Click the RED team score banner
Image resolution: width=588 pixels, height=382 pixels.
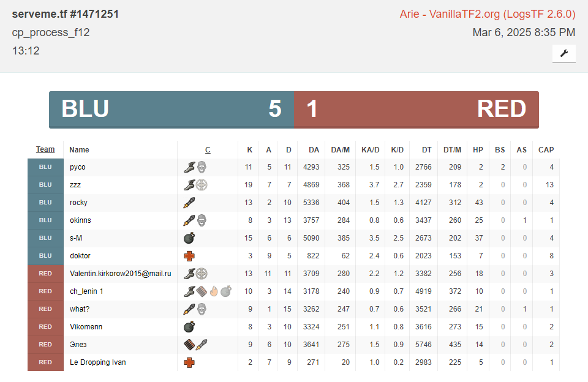[x=417, y=110]
